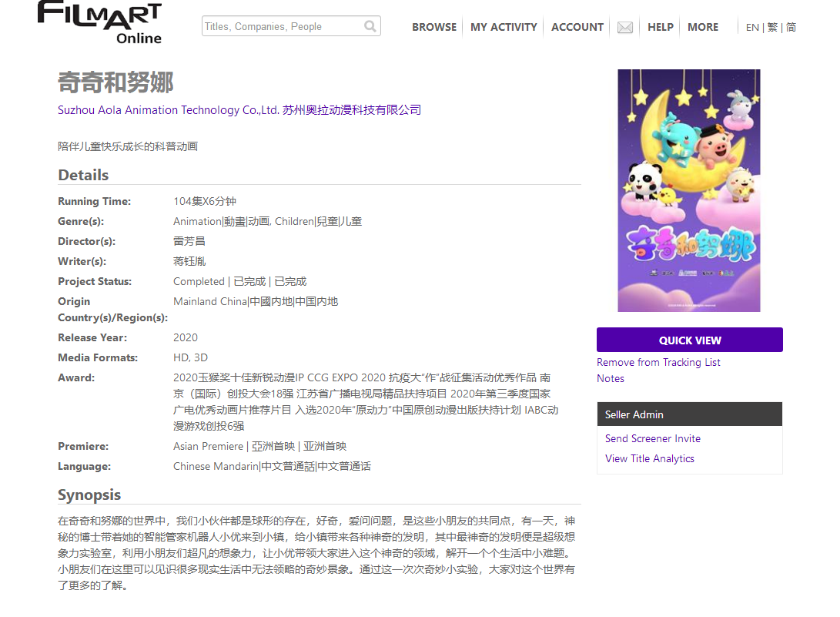Click the 奇奇和努娜 poster thumbnail

[x=689, y=190]
